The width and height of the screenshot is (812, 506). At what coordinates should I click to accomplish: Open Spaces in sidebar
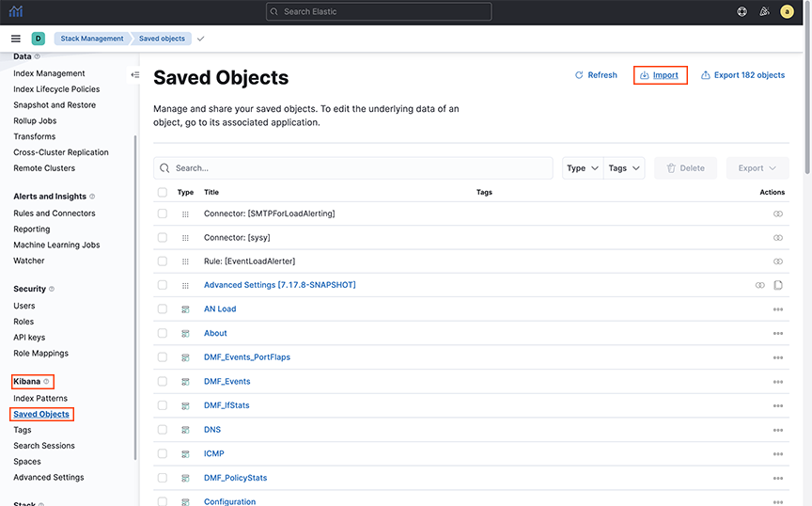pyautogui.click(x=27, y=462)
